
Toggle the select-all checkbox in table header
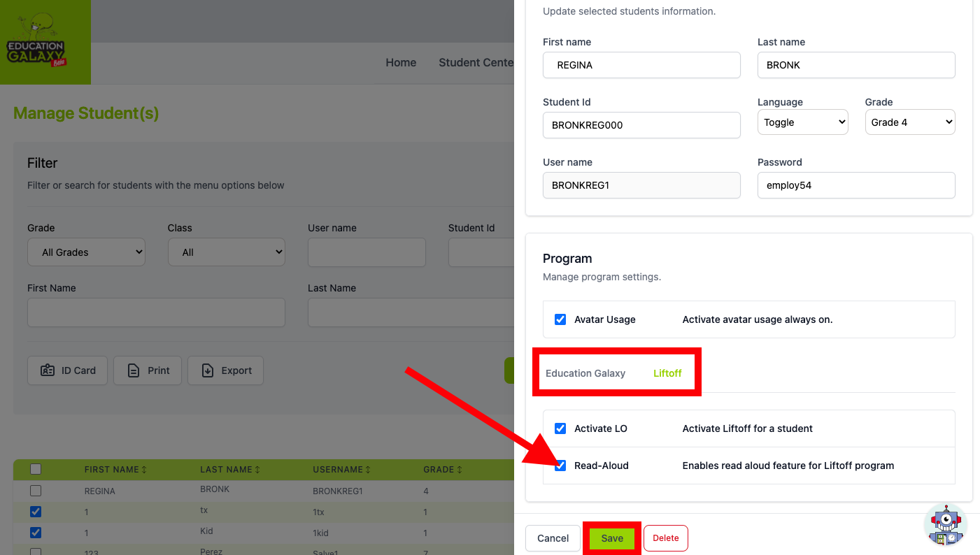pyautogui.click(x=36, y=469)
